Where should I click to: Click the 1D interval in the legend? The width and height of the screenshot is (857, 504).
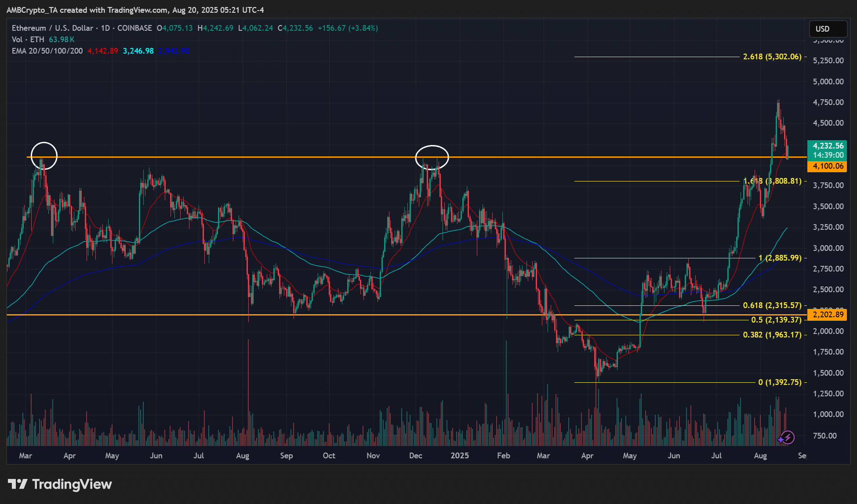[105, 28]
